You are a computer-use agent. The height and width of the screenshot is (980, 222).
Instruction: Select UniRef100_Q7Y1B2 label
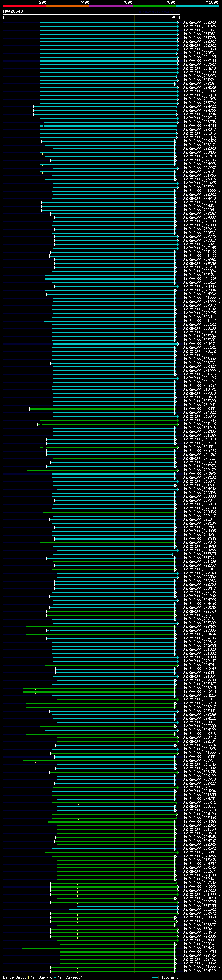[x=199, y=478]
